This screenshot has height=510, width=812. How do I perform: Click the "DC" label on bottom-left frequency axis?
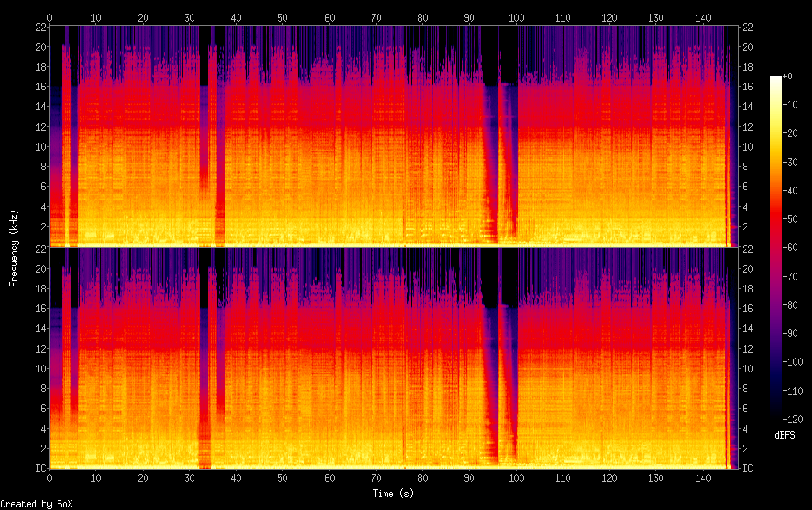tap(39, 469)
